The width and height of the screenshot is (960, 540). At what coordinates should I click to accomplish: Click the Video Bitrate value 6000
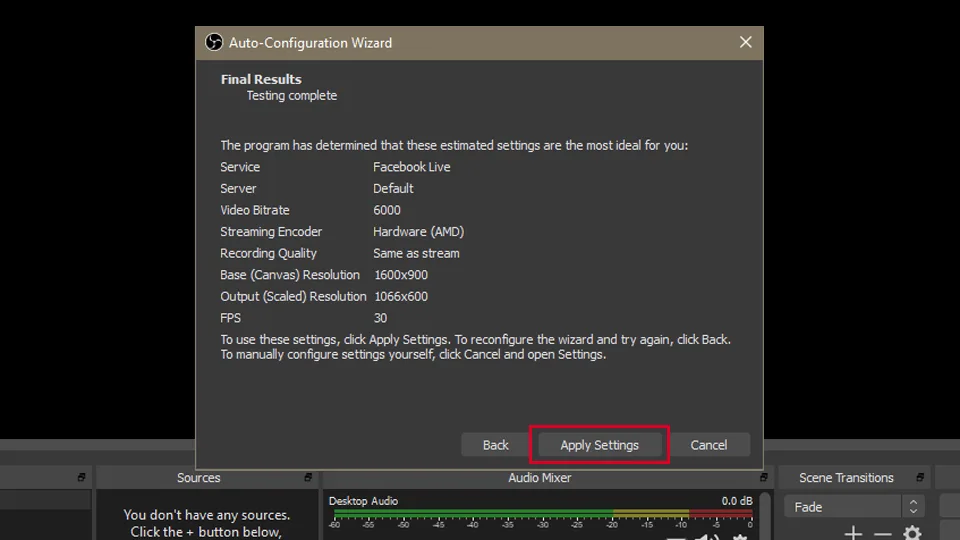coord(387,210)
